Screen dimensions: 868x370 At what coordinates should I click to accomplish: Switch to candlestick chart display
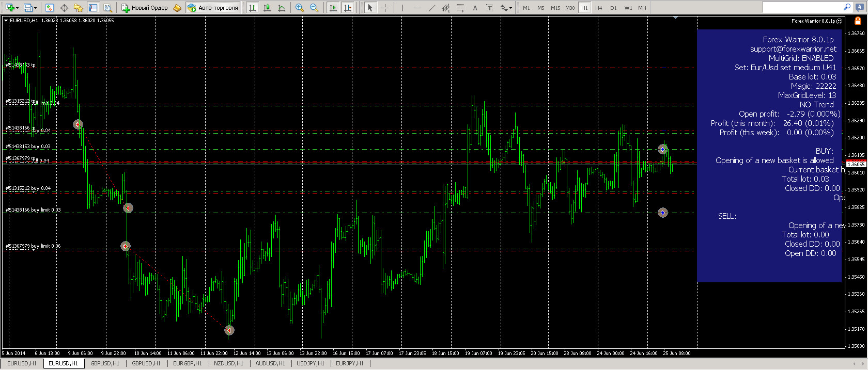[267, 8]
